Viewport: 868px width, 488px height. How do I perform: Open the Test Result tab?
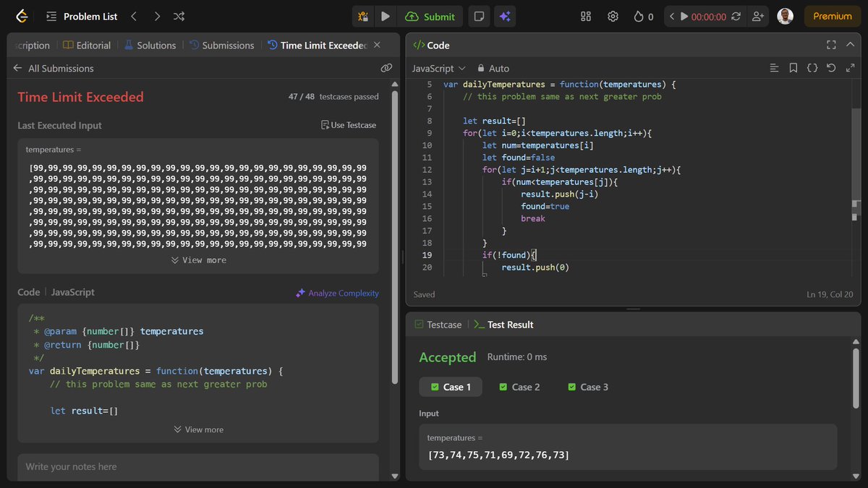510,324
